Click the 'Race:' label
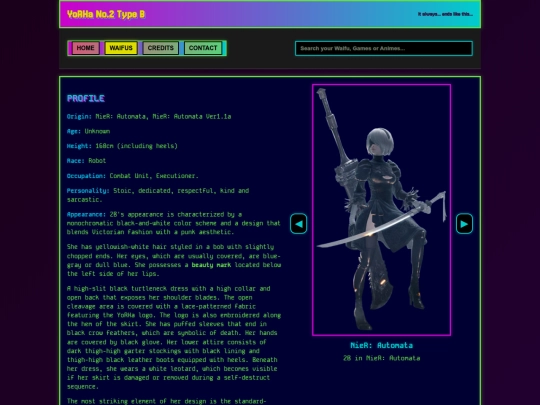Viewport: 540px width, 405px height. click(x=76, y=161)
